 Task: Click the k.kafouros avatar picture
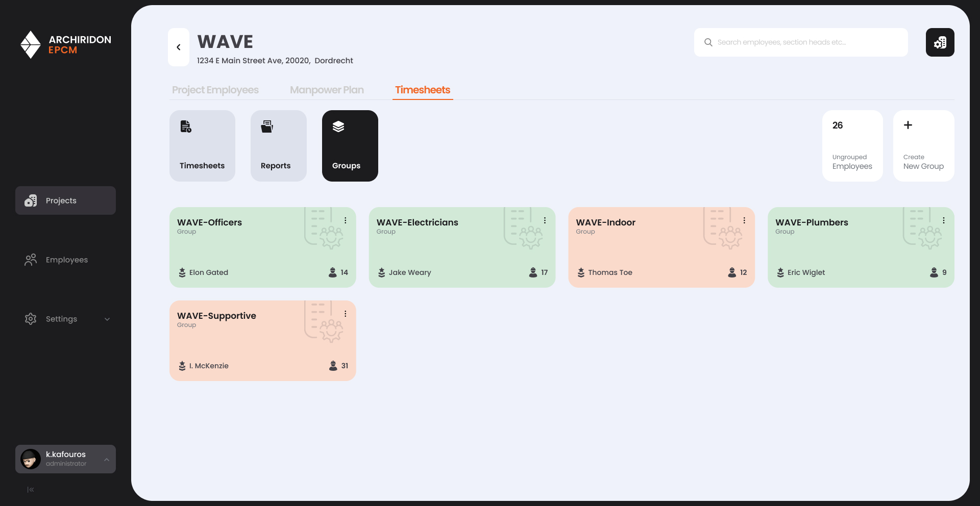(31, 459)
